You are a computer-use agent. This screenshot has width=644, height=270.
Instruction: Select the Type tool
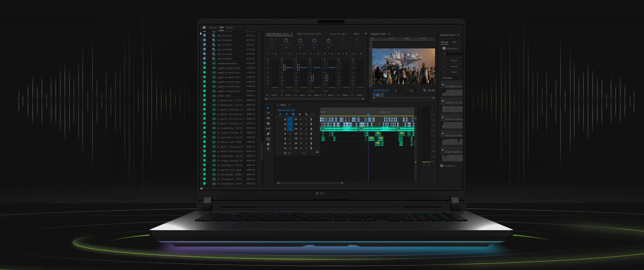tap(268, 149)
